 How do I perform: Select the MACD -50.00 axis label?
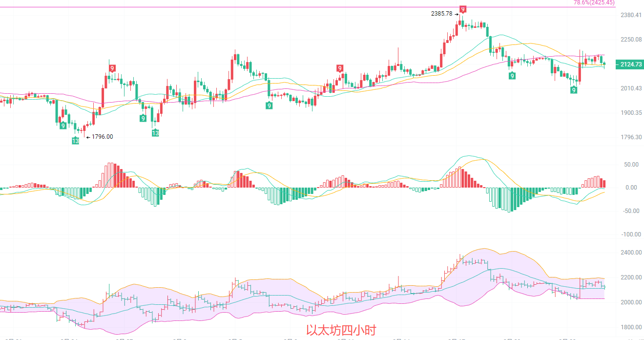click(x=630, y=211)
